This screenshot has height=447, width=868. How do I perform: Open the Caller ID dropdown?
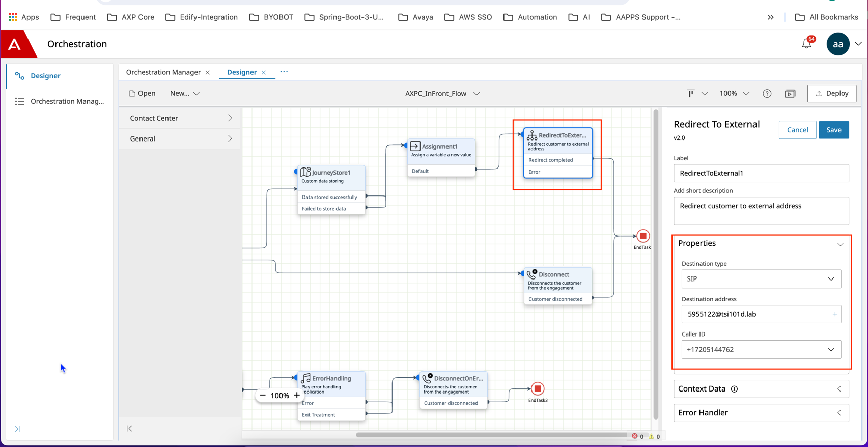tap(761, 350)
